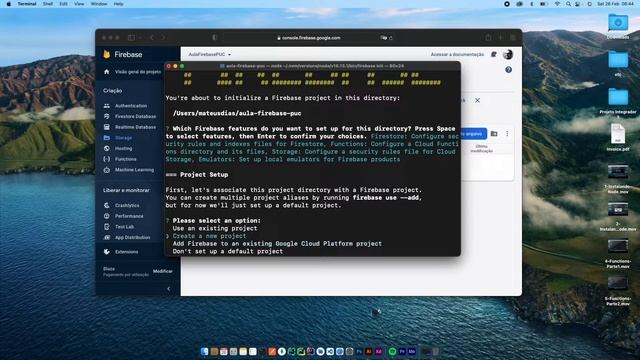Open Spotify from the Dock
640x360 pixels.
tap(392, 351)
